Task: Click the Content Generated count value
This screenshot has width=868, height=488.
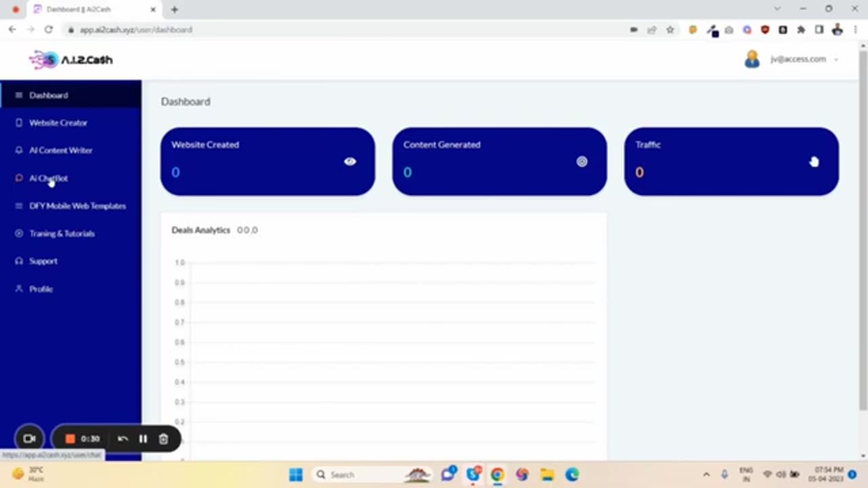Action: pos(408,172)
